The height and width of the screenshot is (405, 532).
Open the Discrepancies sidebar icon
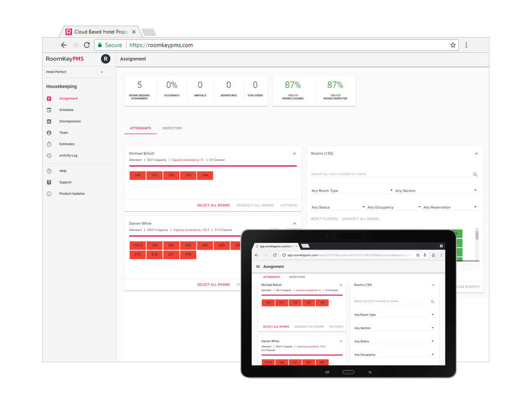[49, 121]
